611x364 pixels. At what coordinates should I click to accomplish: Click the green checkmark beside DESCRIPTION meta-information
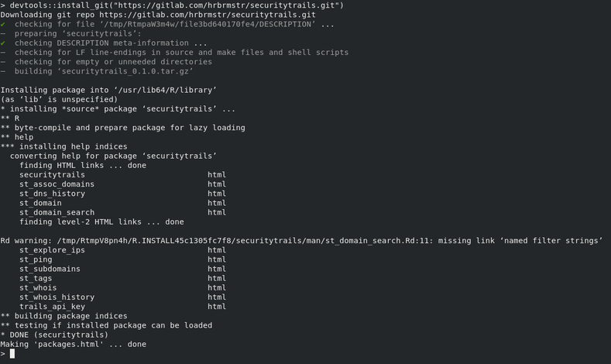[3, 43]
